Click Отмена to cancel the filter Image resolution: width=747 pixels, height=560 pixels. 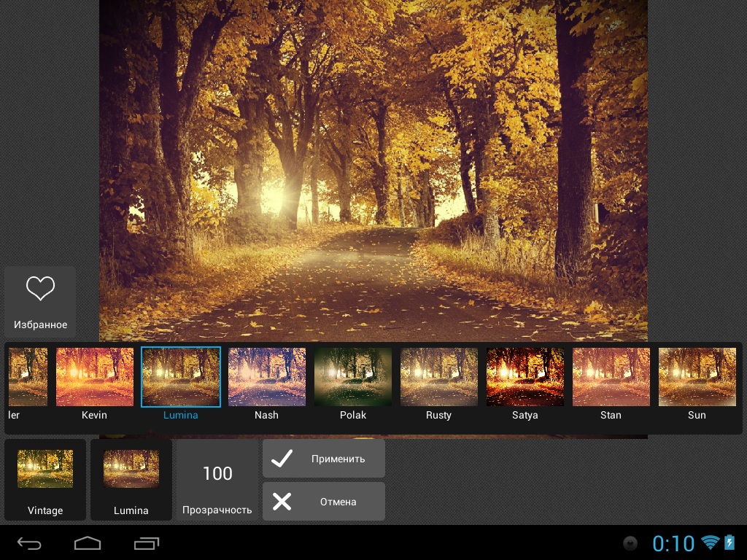[323, 502]
